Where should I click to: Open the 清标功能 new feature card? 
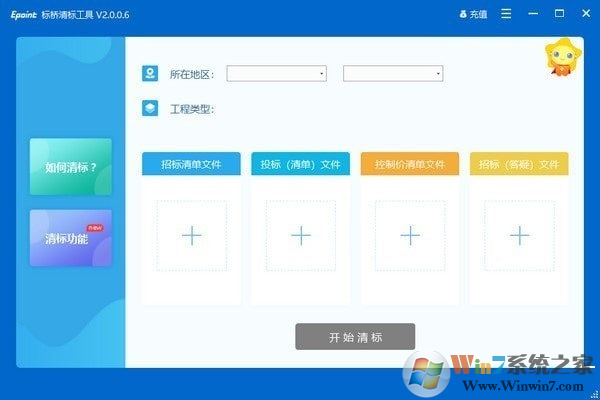coord(71,238)
